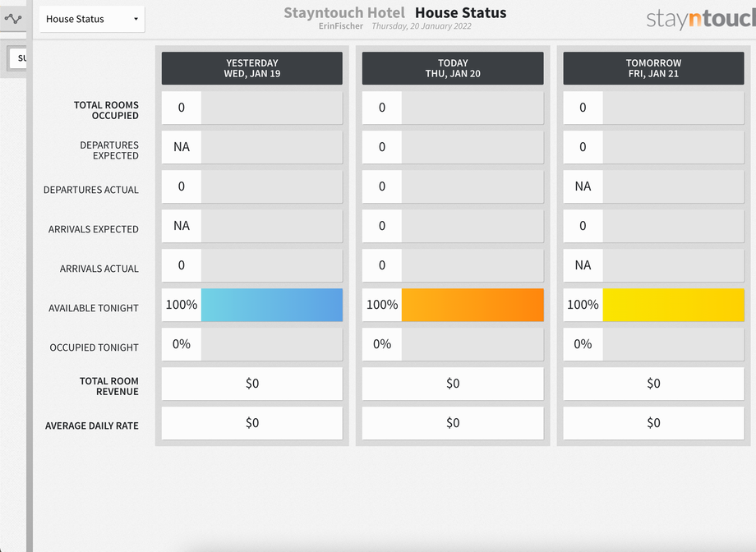Click Yesterday's Total Room Revenue $0

pos(252,384)
